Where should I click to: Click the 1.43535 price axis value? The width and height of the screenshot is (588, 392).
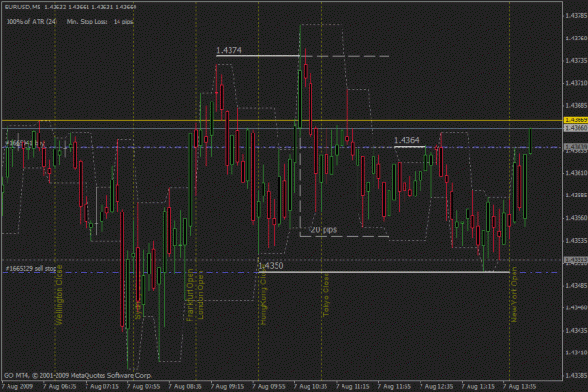(577, 241)
